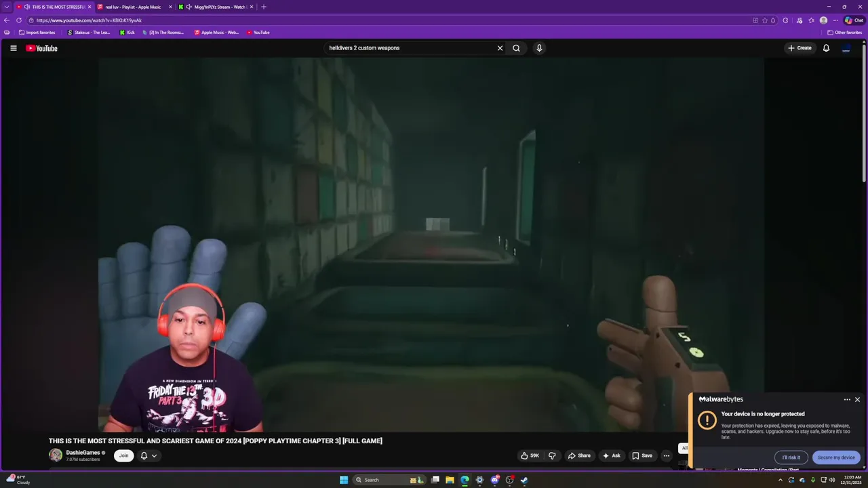Open the Windows Start menu
The image size is (868, 488).
click(x=344, y=480)
